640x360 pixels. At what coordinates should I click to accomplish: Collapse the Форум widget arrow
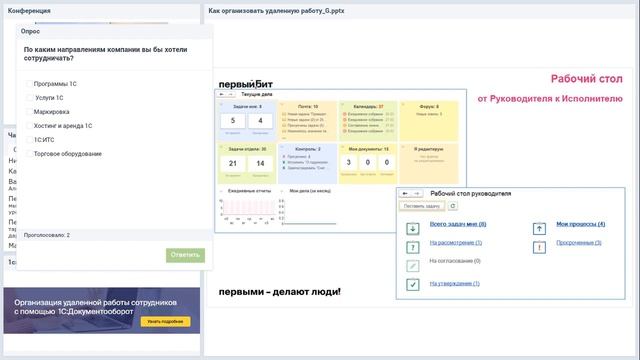pyautogui.click(x=403, y=104)
